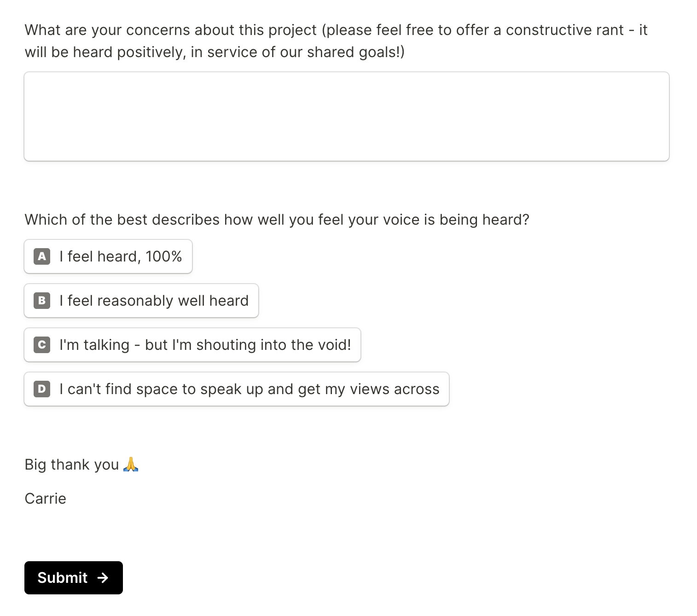This screenshot has height=616, width=697.
Task: Click the B key badge icon
Action: tap(42, 301)
